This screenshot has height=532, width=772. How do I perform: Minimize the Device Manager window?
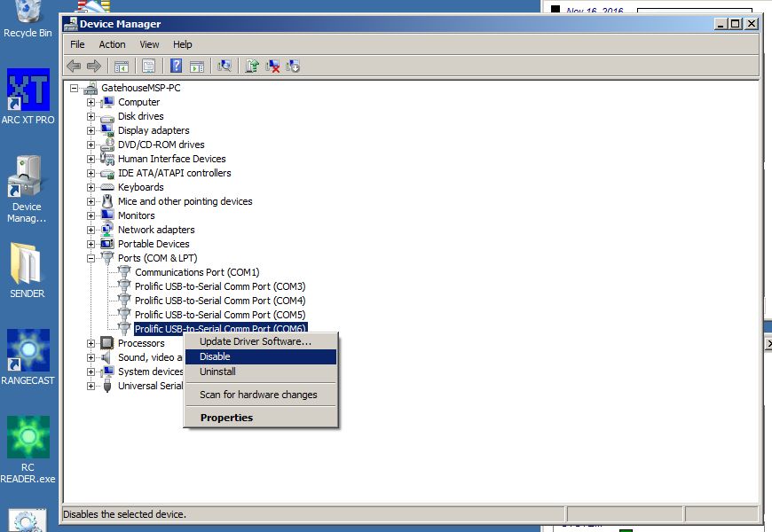pyautogui.click(x=721, y=24)
